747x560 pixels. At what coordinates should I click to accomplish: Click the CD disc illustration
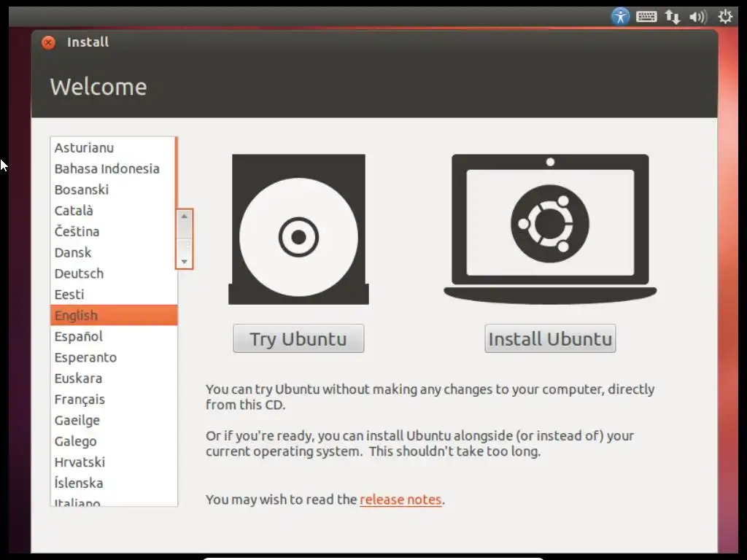(298, 229)
